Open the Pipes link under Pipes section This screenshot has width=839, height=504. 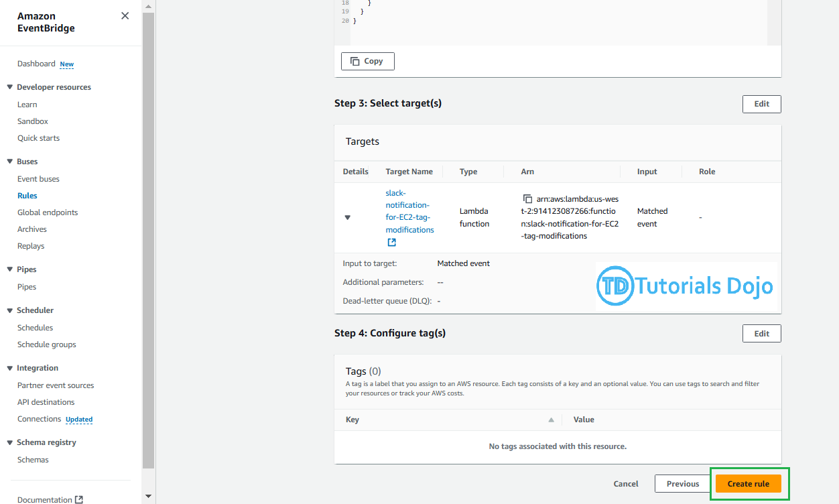[x=27, y=287]
